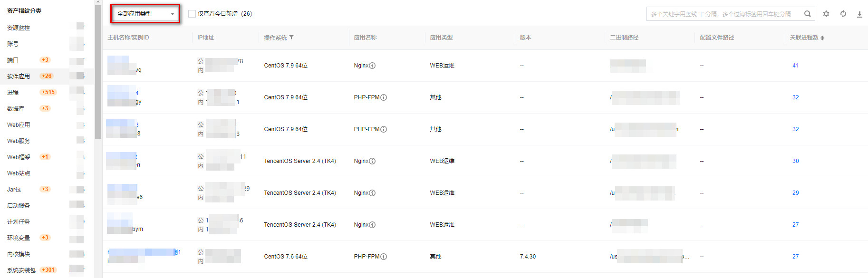The width and height of the screenshot is (868, 278).
Task: Refresh the application list
Action: pyautogui.click(x=843, y=14)
